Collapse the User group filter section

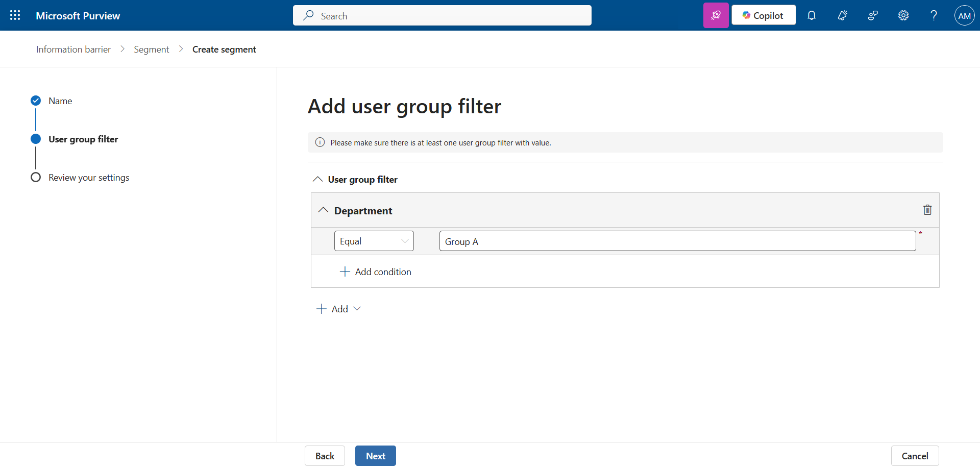coord(317,179)
